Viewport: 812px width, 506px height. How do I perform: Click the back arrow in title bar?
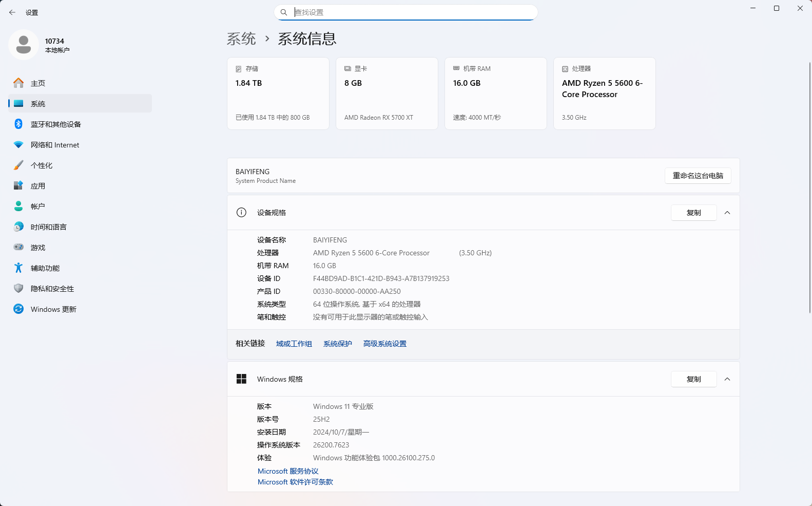pyautogui.click(x=12, y=12)
